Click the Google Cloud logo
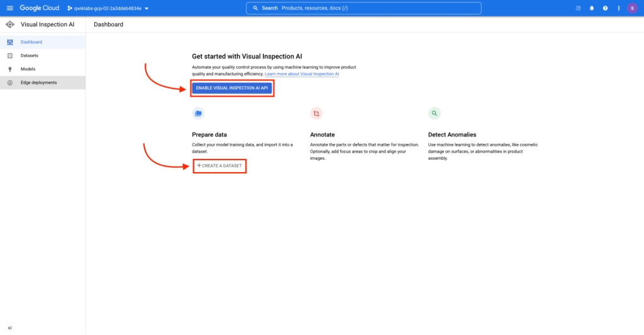The height and width of the screenshot is (335, 644). point(40,8)
